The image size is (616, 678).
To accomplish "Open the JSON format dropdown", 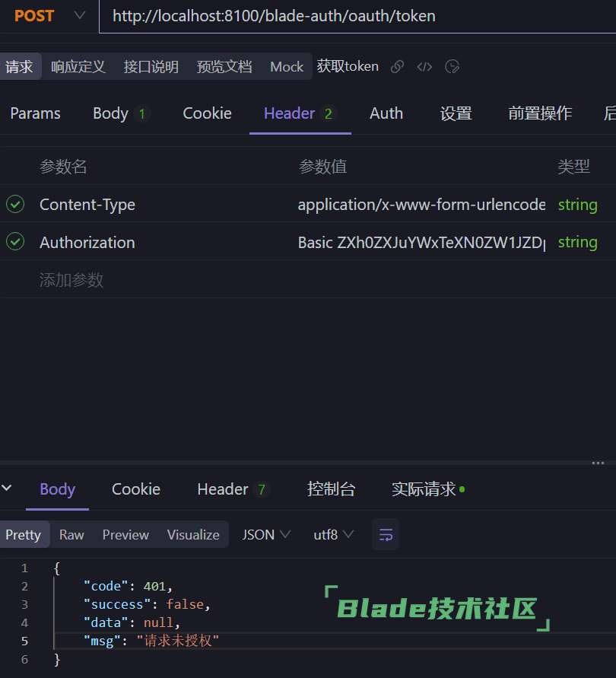I will tap(265, 534).
